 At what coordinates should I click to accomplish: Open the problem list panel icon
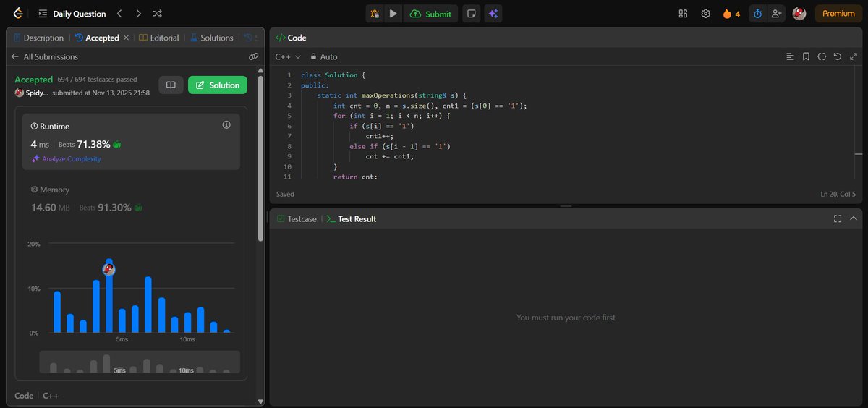click(43, 14)
